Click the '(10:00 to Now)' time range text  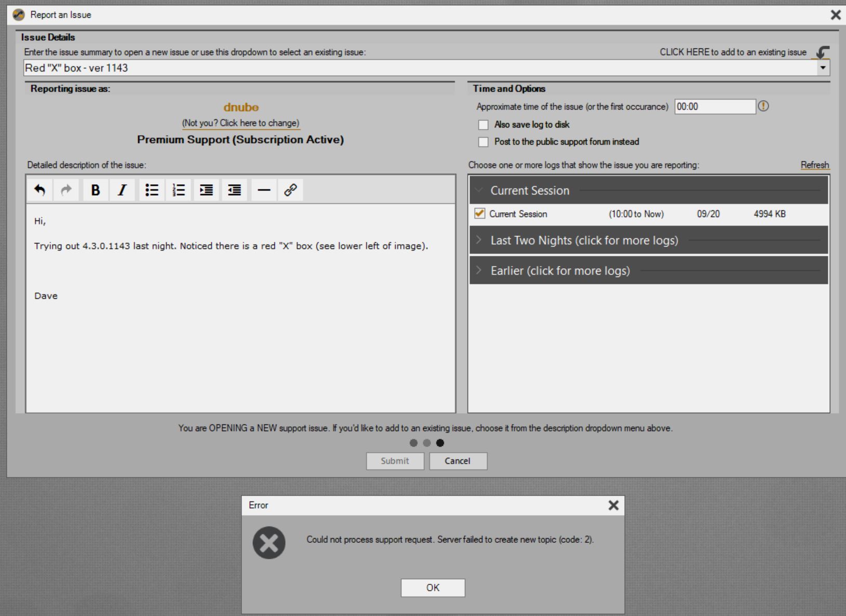636,214
